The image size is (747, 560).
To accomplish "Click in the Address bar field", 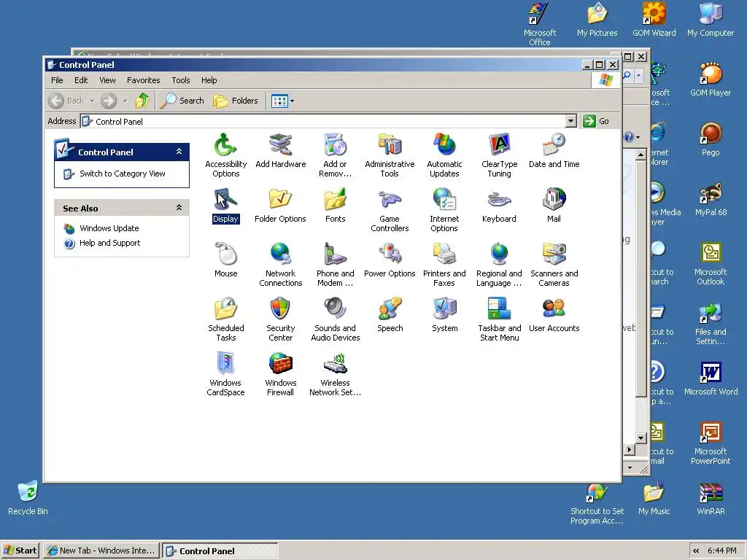I will point(329,121).
